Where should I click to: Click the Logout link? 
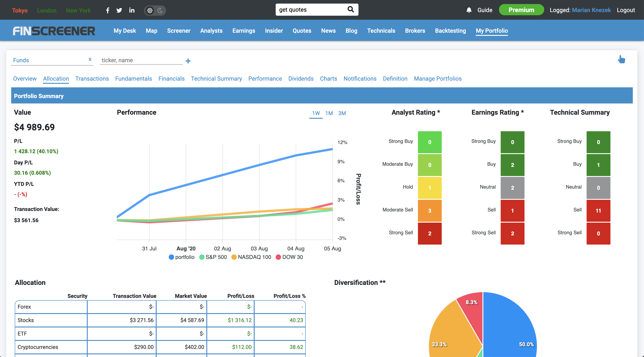(626, 10)
